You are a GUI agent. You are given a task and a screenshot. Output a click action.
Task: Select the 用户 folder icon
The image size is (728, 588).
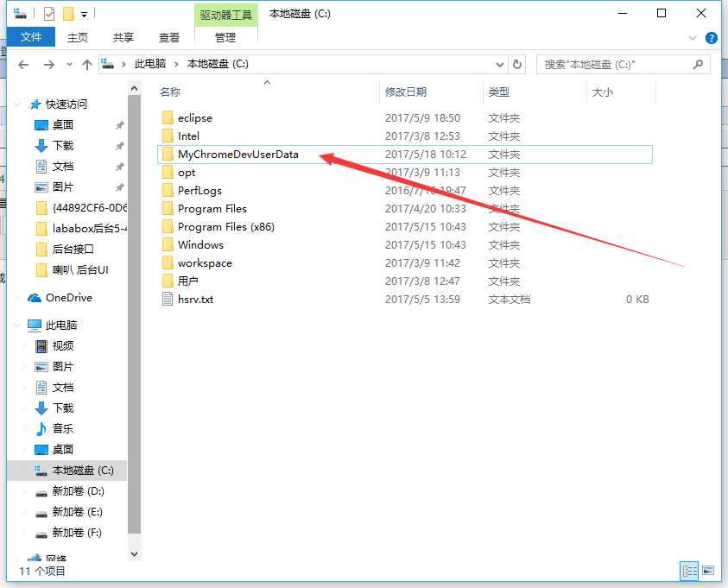[x=168, y=281]
